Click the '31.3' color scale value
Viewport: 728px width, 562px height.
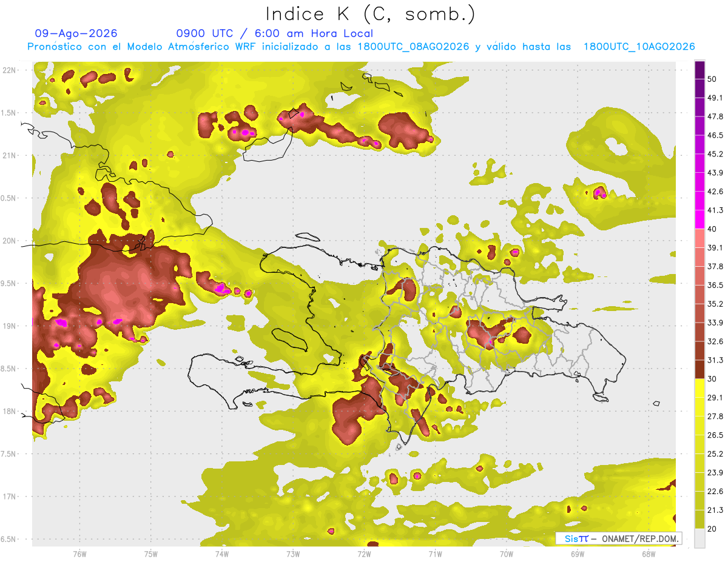(715, 360)
